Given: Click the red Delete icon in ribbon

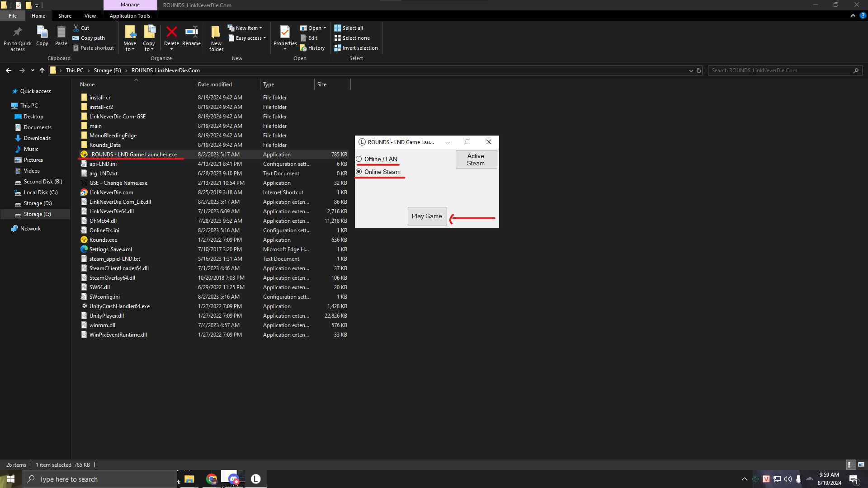Looking at the screenshot, I should (171, 33).
